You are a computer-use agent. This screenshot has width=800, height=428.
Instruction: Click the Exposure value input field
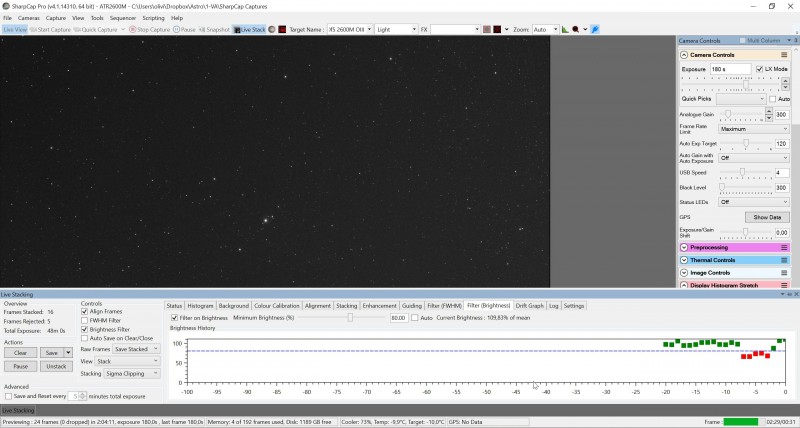pyautogui.click(x=731, y=69)
